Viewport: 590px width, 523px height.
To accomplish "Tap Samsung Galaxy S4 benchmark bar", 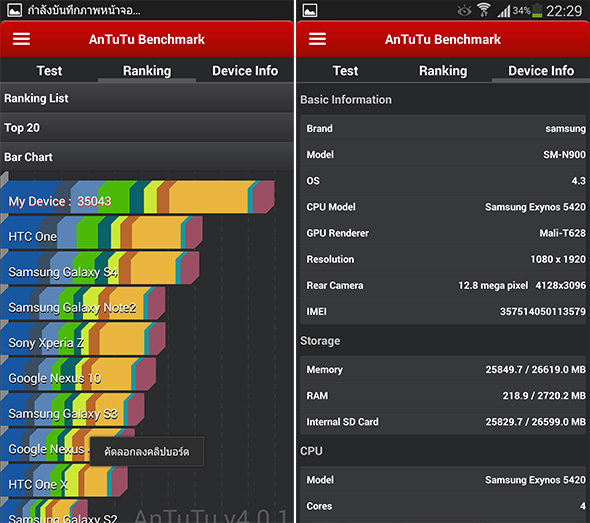I will pos(100,268).
